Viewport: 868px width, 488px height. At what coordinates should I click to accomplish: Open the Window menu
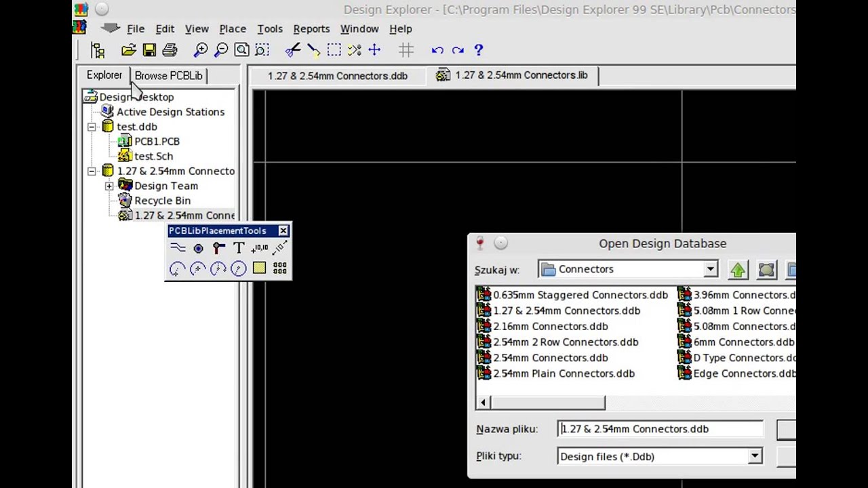point(359,28)
